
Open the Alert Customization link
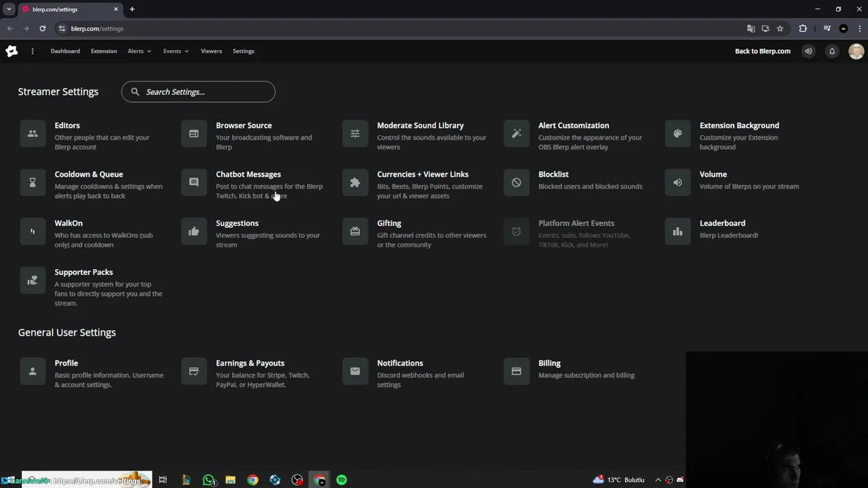pyautogui.click(x=574, y=125)
